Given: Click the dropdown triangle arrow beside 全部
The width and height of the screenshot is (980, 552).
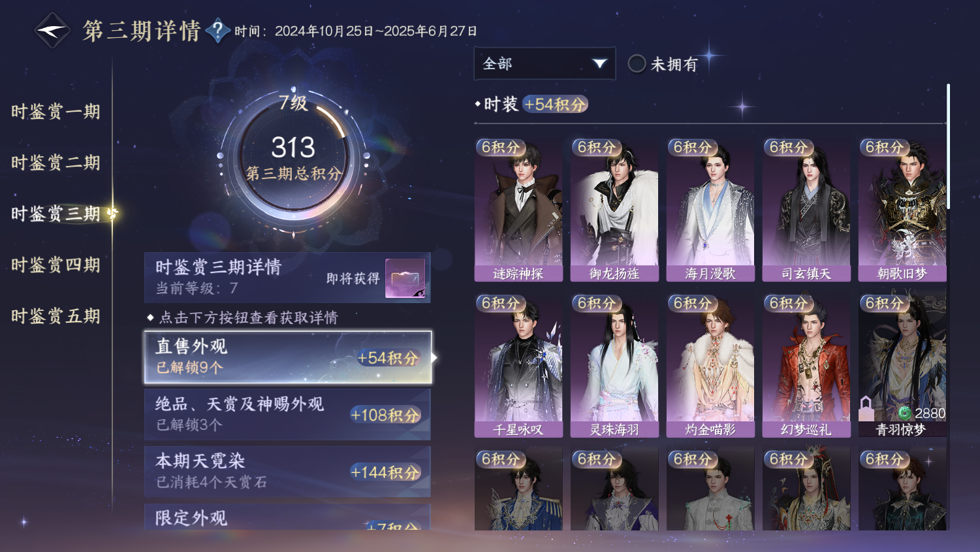Looking at the screenshot, I should (x=599, y=63).
